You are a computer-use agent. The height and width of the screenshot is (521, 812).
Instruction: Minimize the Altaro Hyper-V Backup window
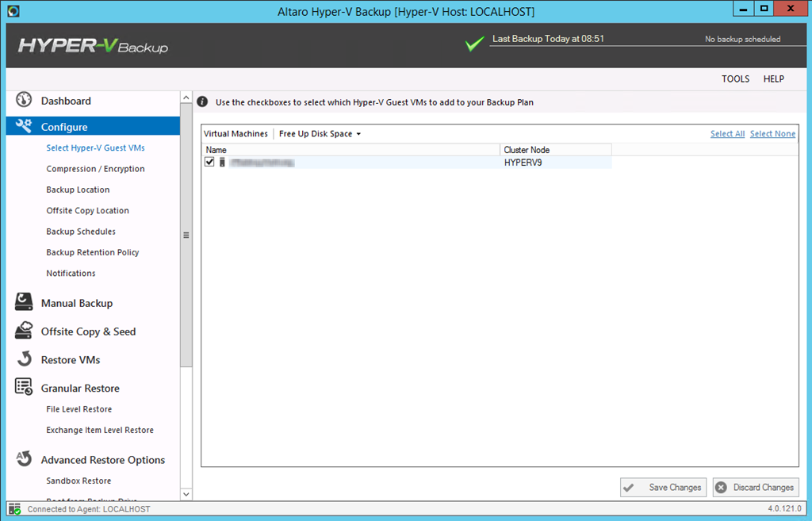click(743, 9)
